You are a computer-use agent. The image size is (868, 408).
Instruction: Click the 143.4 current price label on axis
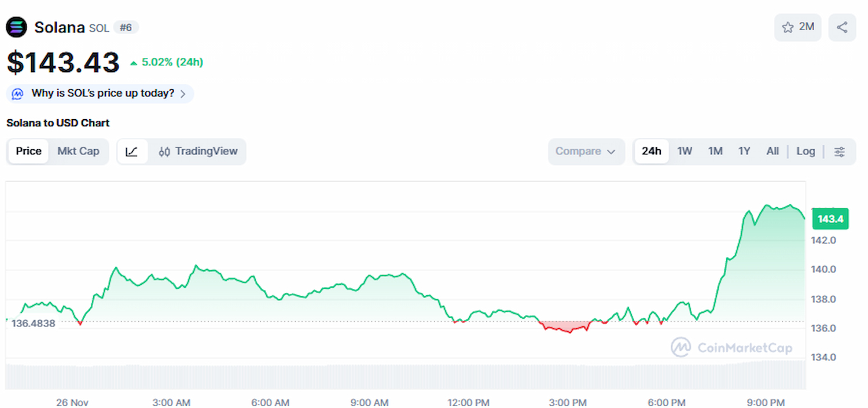pyautogui.click(x=830, y=219)
